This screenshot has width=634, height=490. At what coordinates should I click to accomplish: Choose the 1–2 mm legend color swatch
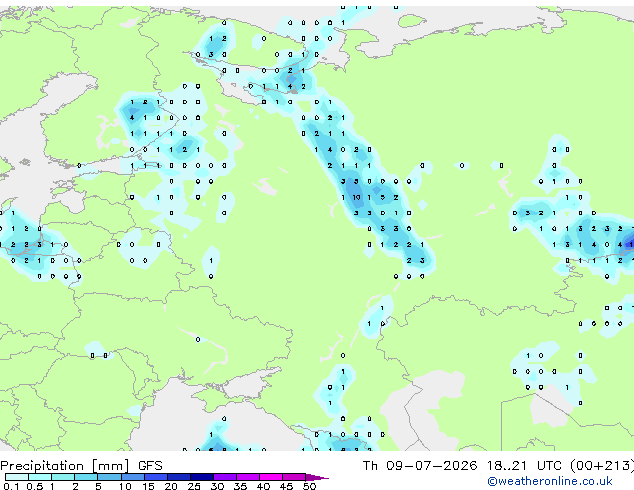(x=63, y=477)
